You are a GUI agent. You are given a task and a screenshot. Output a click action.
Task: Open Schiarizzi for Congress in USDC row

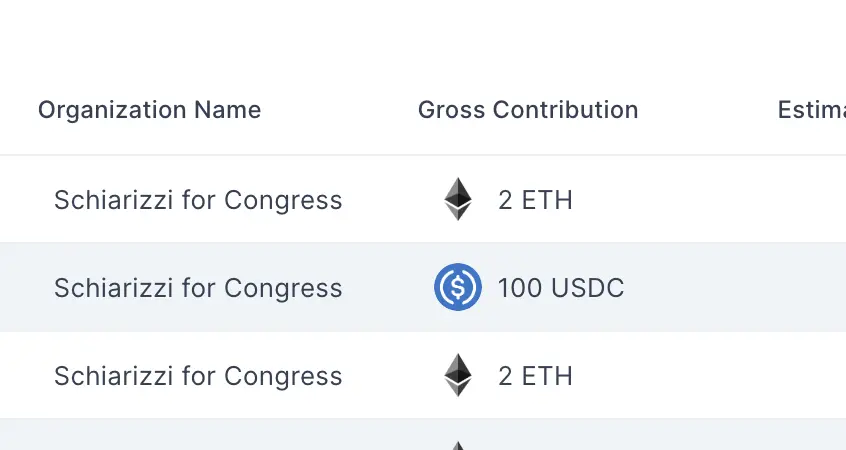(x=198, y=288)
